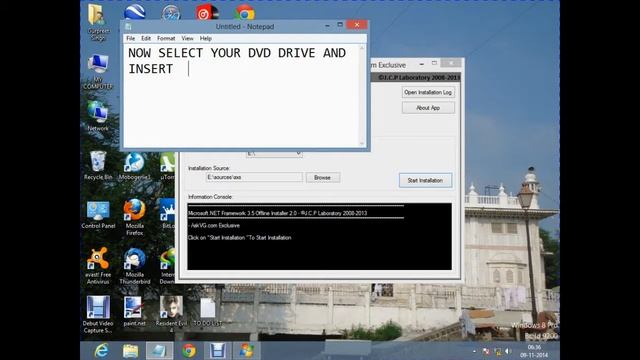Minimize the Notepad window
640x360 pixels.
point(327,25)
